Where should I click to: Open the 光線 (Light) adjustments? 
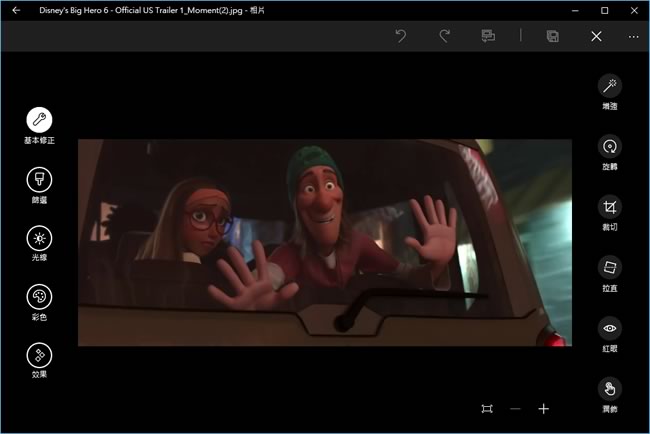(x=39, y=238)
